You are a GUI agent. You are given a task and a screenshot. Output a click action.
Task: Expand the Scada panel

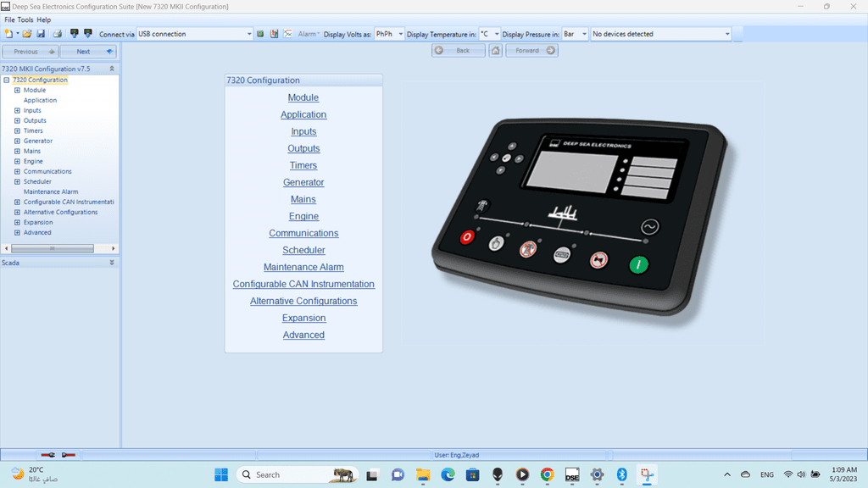(112, 263)
